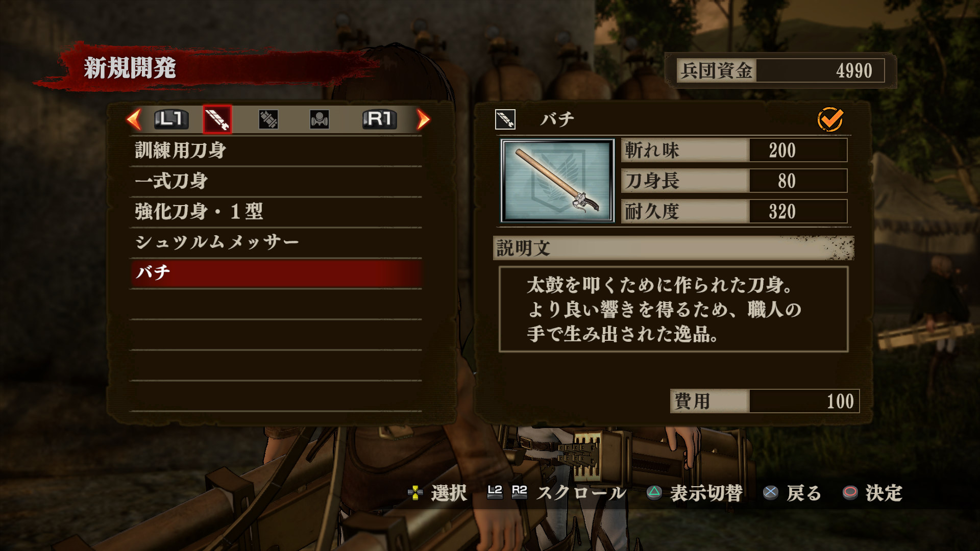
Task: Select the blade category icon tab
Action: [217, 119]
